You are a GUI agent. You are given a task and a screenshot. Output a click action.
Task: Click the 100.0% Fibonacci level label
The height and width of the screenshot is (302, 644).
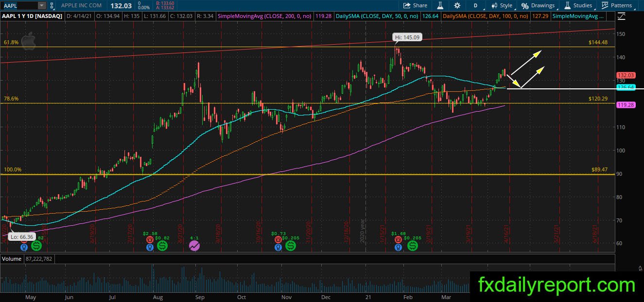[x=12, y=170]
